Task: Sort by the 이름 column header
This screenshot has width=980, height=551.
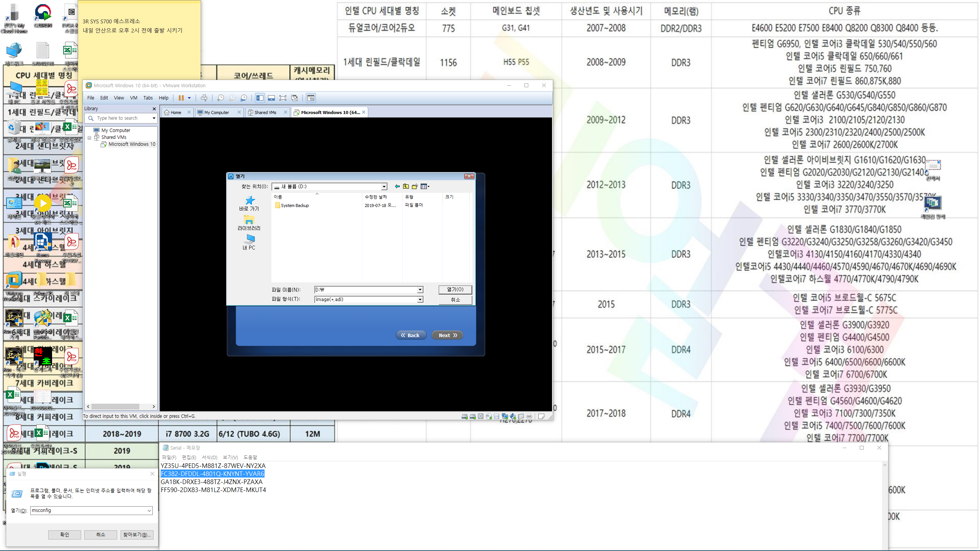Action: (317, 197)
